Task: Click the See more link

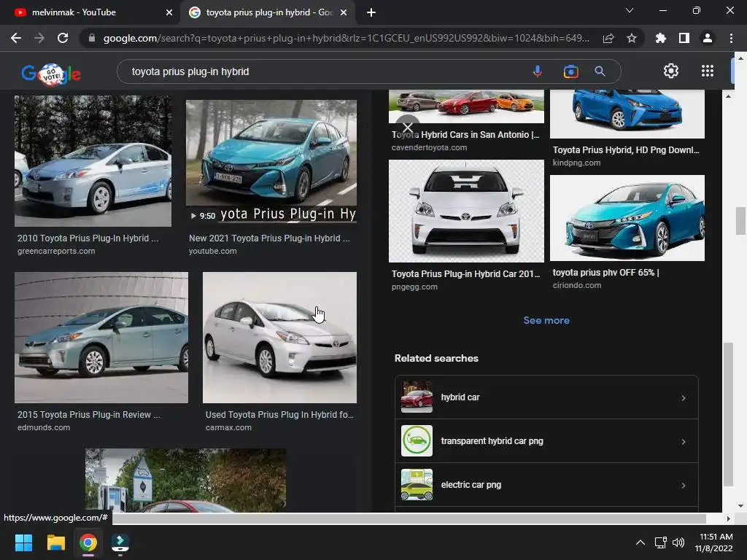Action: 546,320
